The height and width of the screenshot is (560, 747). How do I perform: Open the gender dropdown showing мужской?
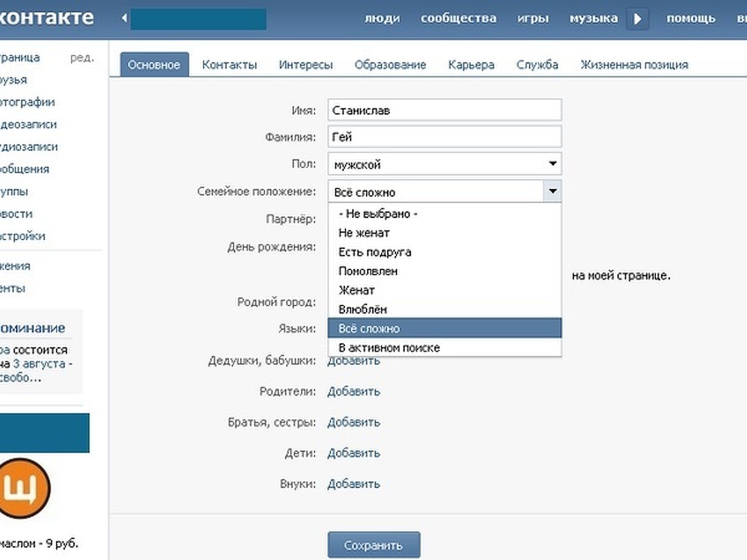click(x=444, y=164)
